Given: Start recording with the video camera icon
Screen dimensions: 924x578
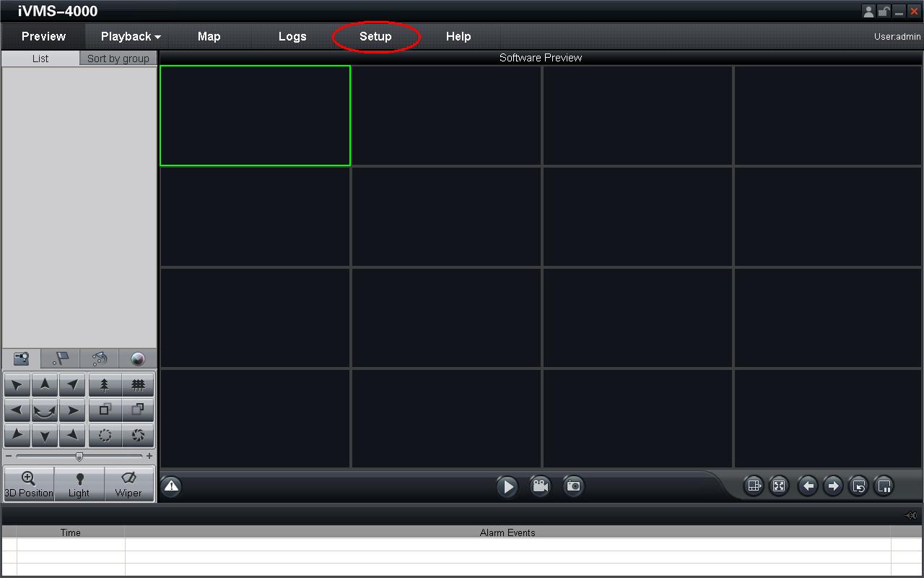Looking at the screenshot, I should [x=540, y=486].
